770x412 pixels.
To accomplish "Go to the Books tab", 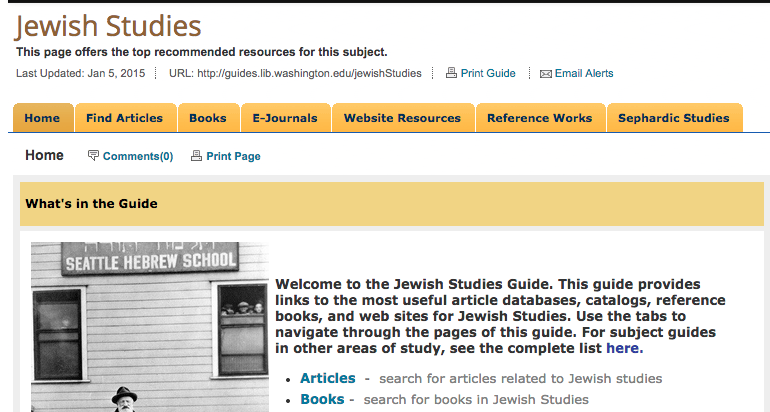I will coord(208,118).
